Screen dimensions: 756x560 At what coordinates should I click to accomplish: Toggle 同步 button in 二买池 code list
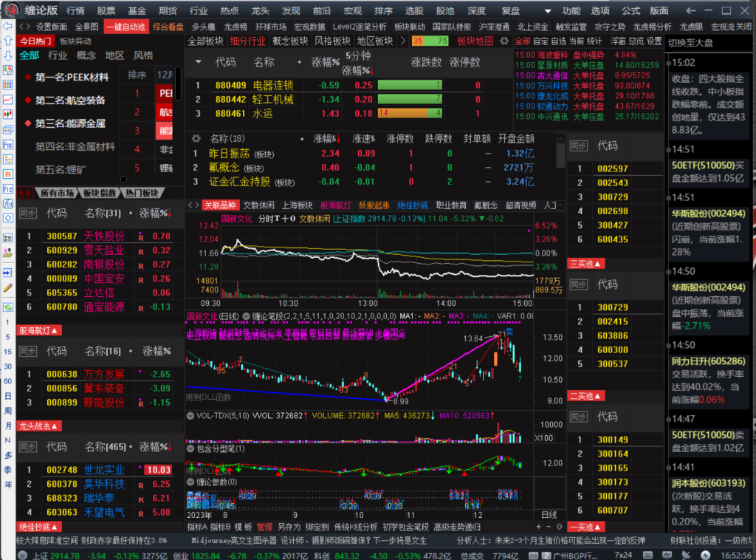click(579, 416)
